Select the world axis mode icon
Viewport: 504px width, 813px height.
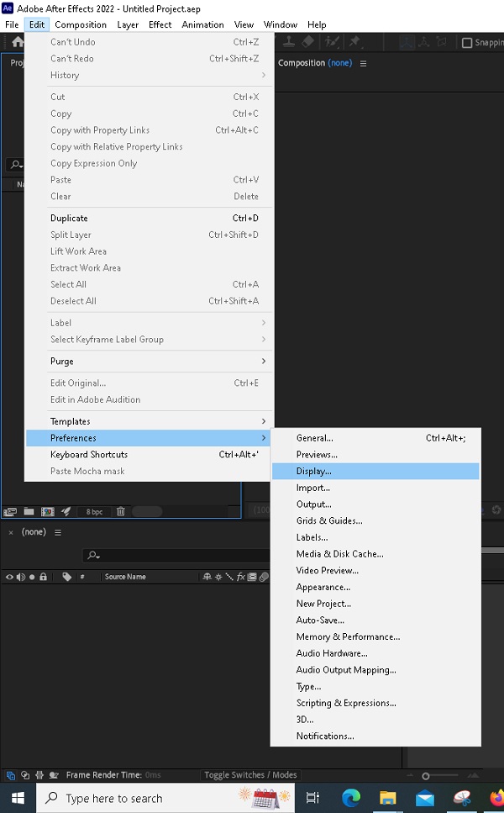coord(423,43)
